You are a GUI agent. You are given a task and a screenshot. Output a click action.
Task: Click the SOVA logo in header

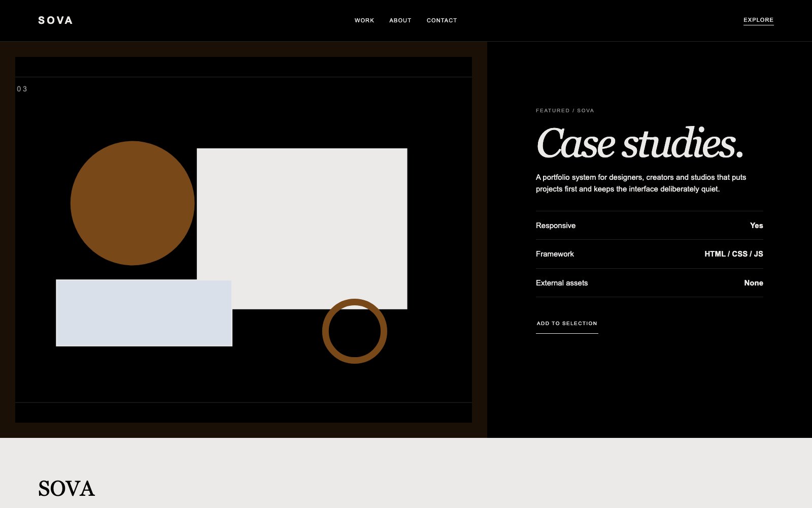coord(55,20)
